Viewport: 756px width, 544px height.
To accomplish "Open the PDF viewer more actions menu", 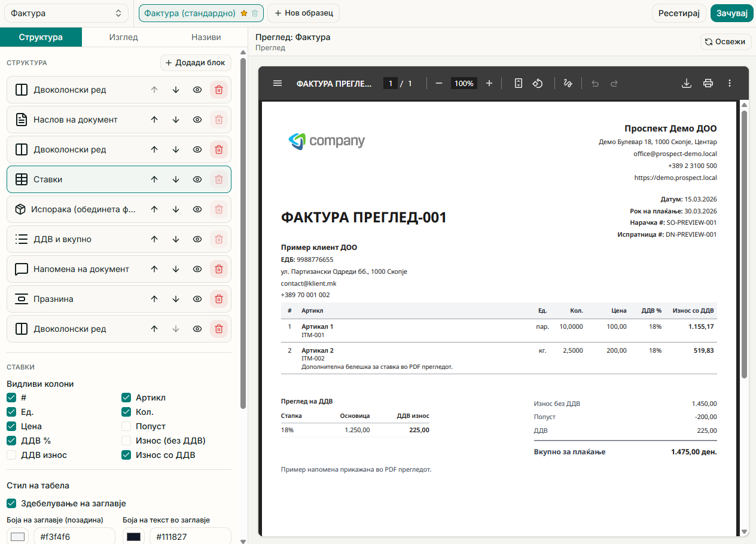I will pos(730,83).
